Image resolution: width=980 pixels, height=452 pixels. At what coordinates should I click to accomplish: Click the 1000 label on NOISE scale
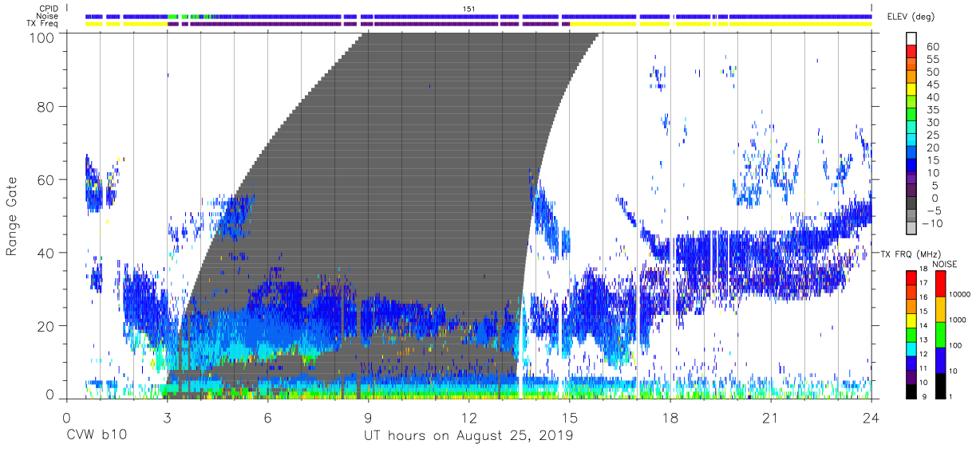click(x=958, y=320)
